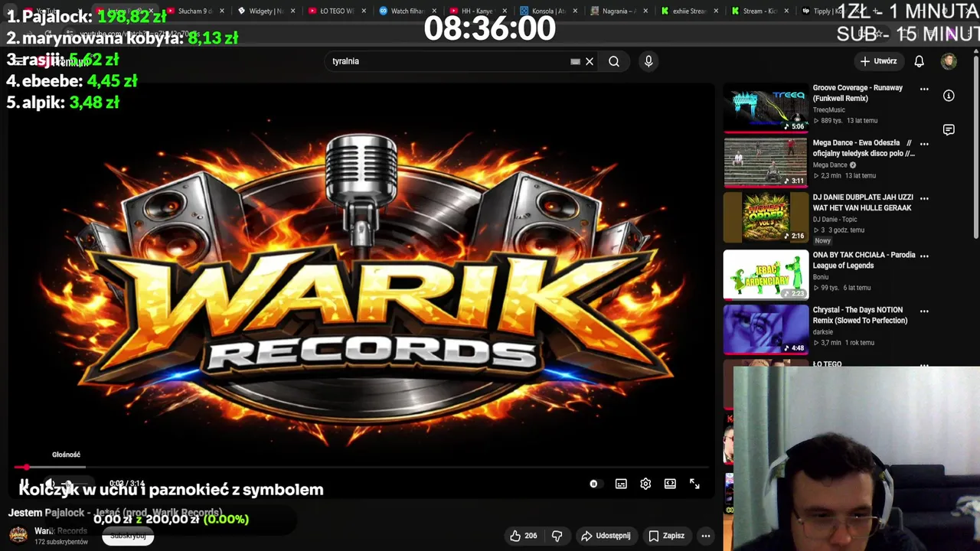This screenshot has height=551, width=980.
Task: Open options menu for Groove Coverage video
Action: (x=924, y=89)
